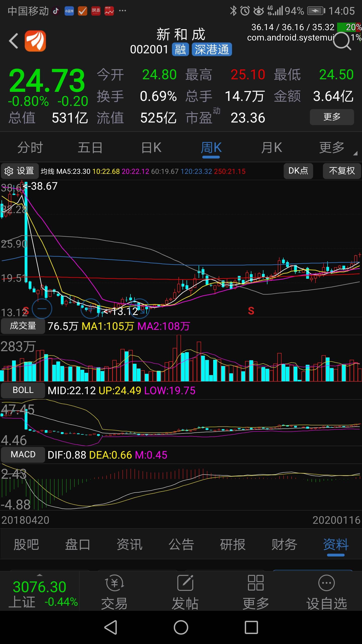Switch the BOLL indicator selector

click(23, 390)
